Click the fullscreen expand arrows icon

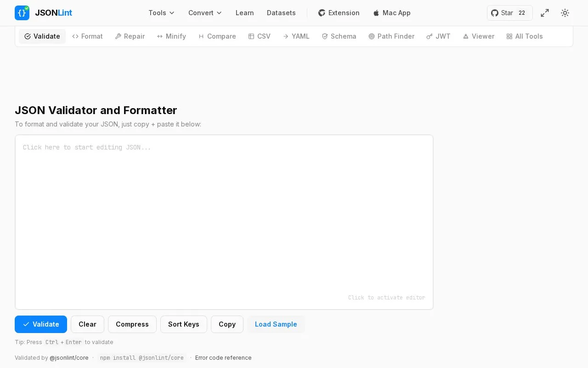545,13
